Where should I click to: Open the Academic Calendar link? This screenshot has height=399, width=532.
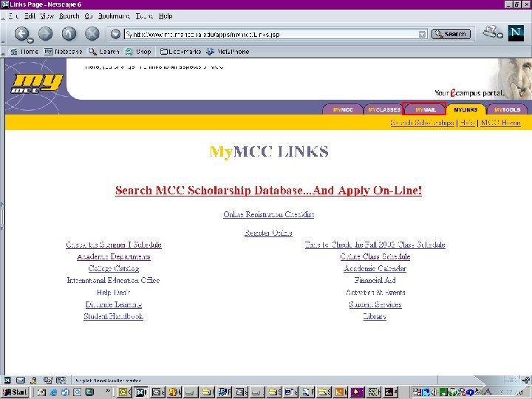(375, 268)
